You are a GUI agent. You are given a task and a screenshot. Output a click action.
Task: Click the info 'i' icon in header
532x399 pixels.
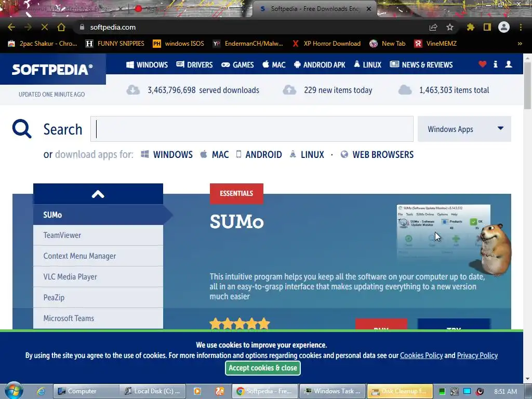(495, 64)
